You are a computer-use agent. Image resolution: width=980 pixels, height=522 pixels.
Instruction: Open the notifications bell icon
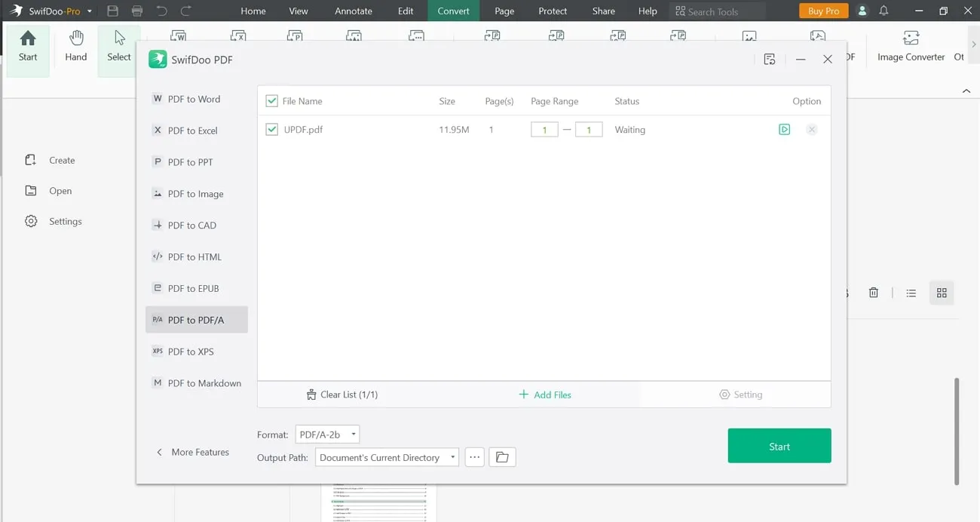(884, 11)
